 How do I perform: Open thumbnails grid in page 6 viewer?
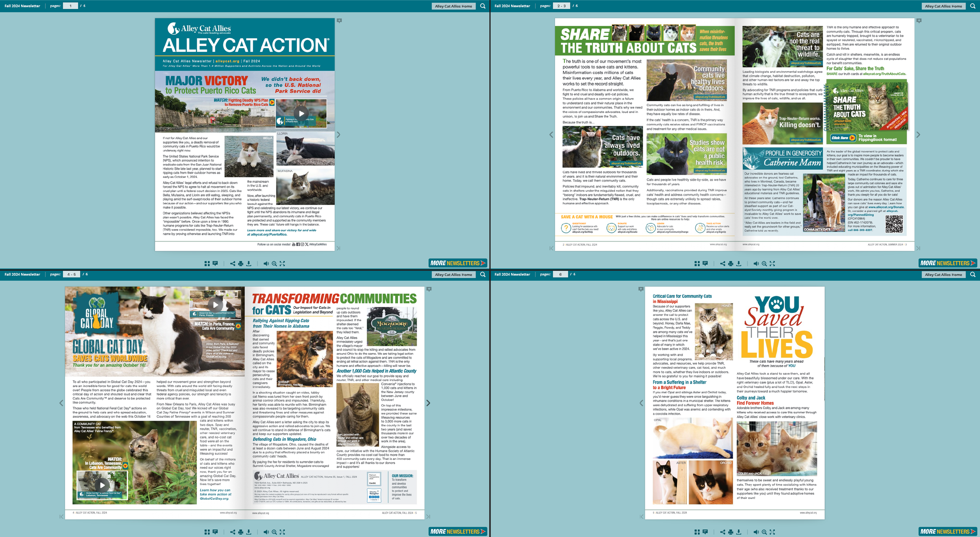pos(697,532)
